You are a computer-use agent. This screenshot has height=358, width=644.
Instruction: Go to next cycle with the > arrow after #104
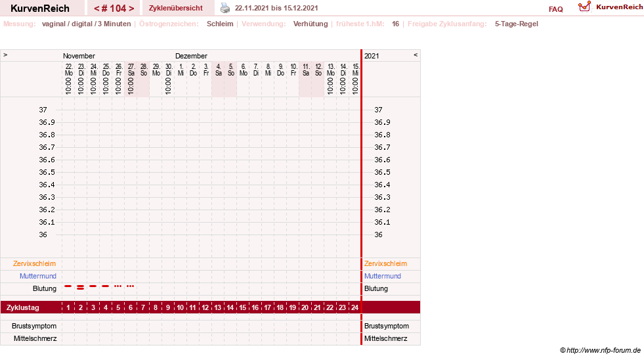(x=131, y=9)
